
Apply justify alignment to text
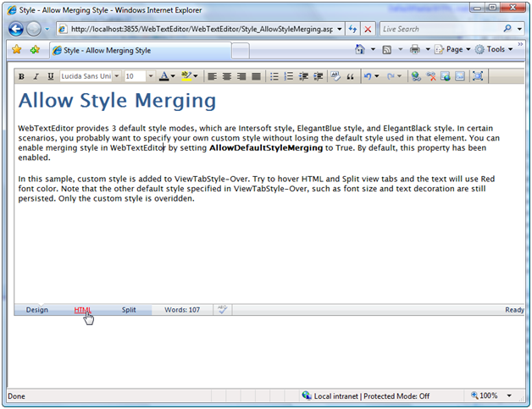(255, 76)
